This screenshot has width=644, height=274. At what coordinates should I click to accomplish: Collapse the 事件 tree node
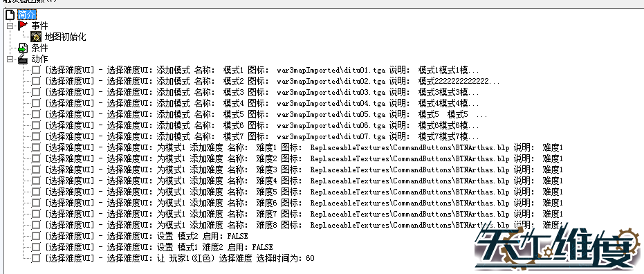pyautogui.click(x=10, y=26)
